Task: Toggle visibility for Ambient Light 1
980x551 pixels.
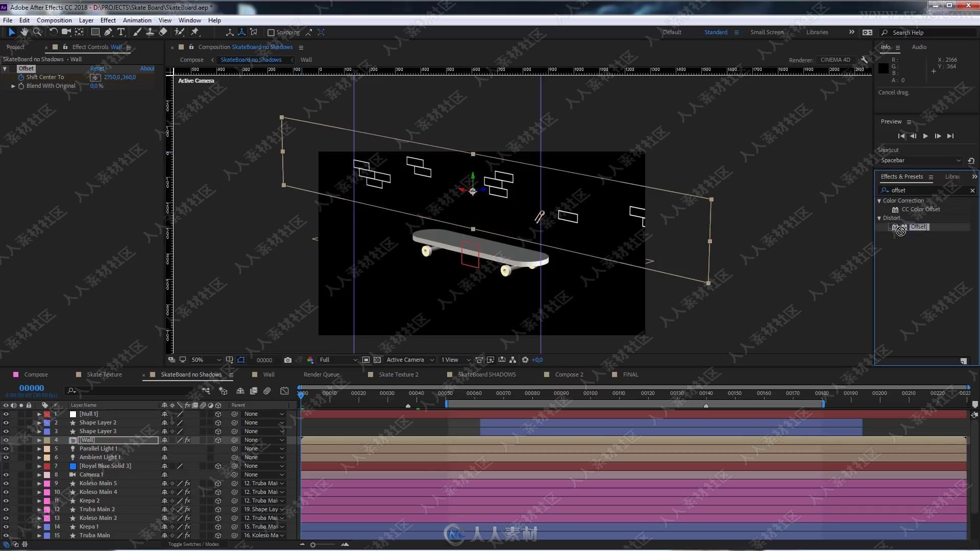Action: pos(6,457)
